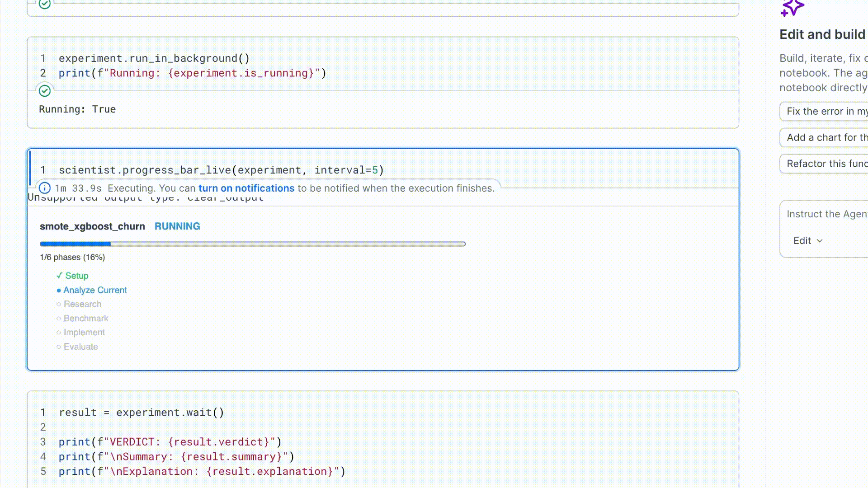
Task: Select the Benchmark phase entry
Action: point(83,319)
